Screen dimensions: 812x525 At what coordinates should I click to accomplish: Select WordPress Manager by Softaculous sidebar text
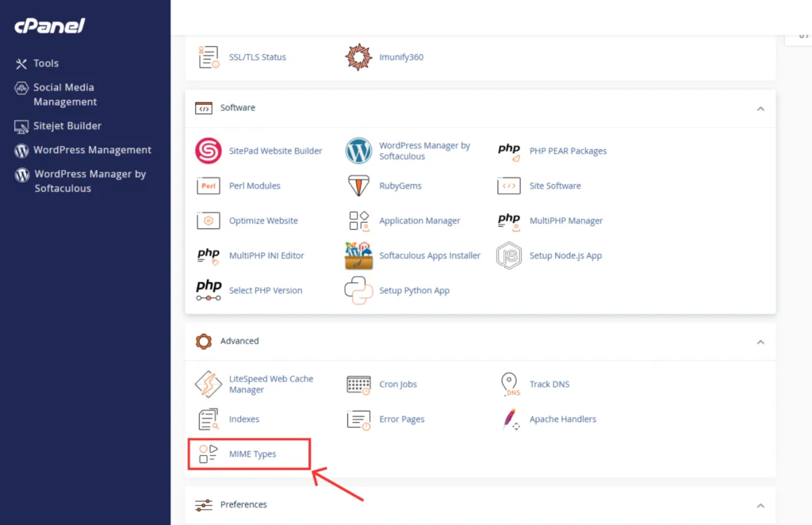coord(90,182)
